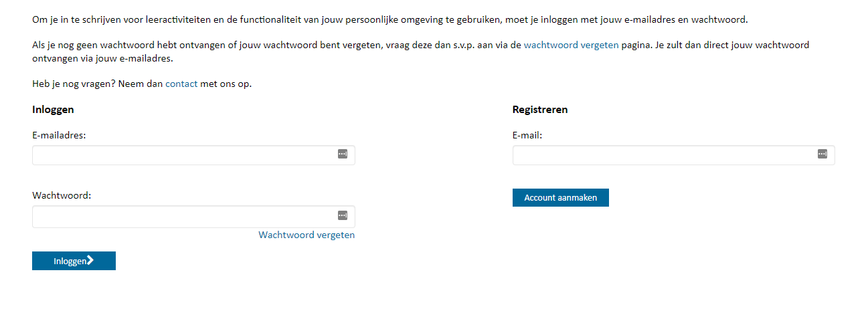
Task: Click the autofill icon in Registreren E-mail field
Action: [x=822, y=154]
